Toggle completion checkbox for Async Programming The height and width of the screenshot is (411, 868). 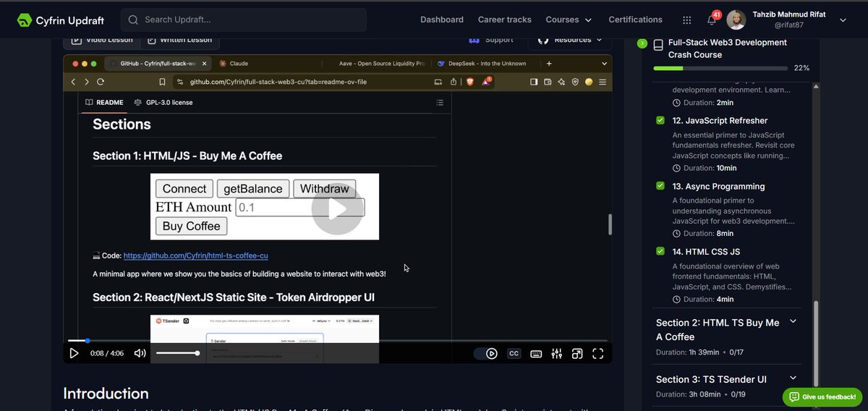(x=660, y=186)
